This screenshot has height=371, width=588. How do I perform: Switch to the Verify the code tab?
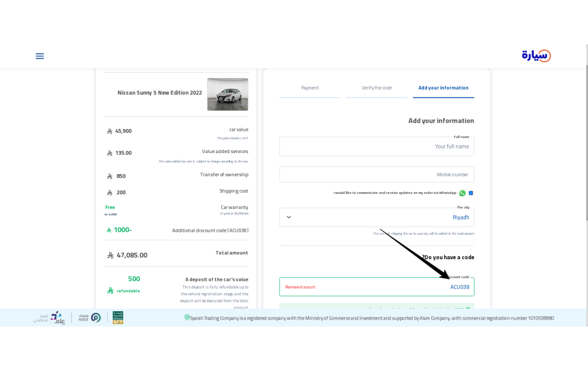[x=377, y=88]
